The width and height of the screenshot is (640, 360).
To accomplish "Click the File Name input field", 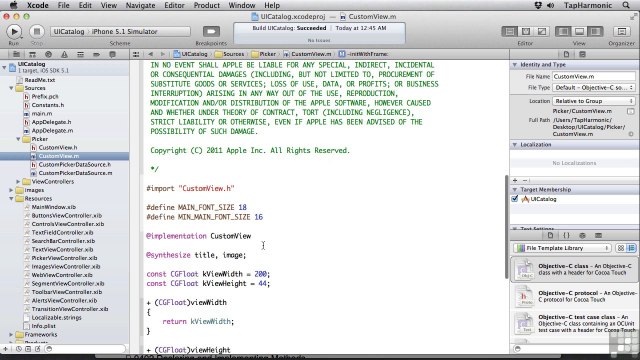I will (x=594, y=76).
